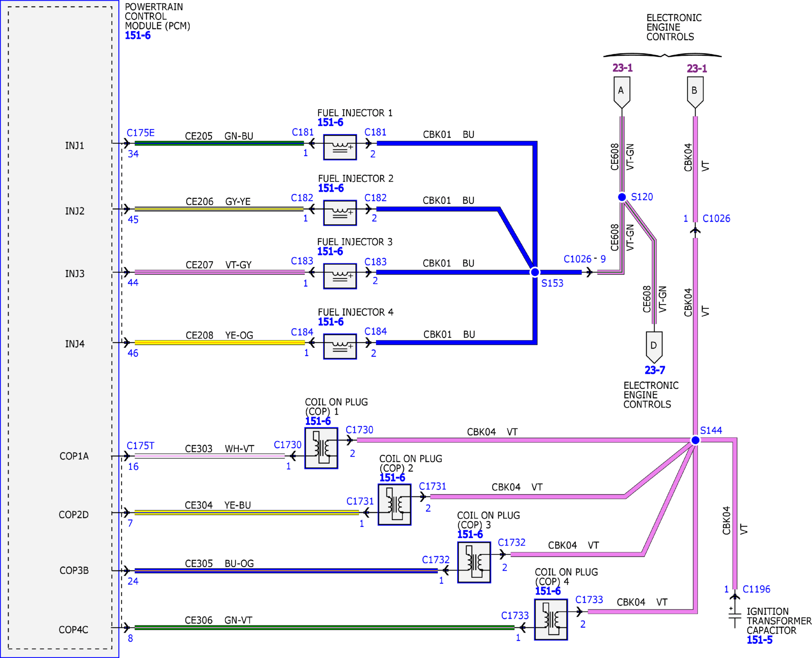Image resolution: width=812 pixels, height=658 pixels.
Task: Select the C1196 connector label
Action: 756,589
